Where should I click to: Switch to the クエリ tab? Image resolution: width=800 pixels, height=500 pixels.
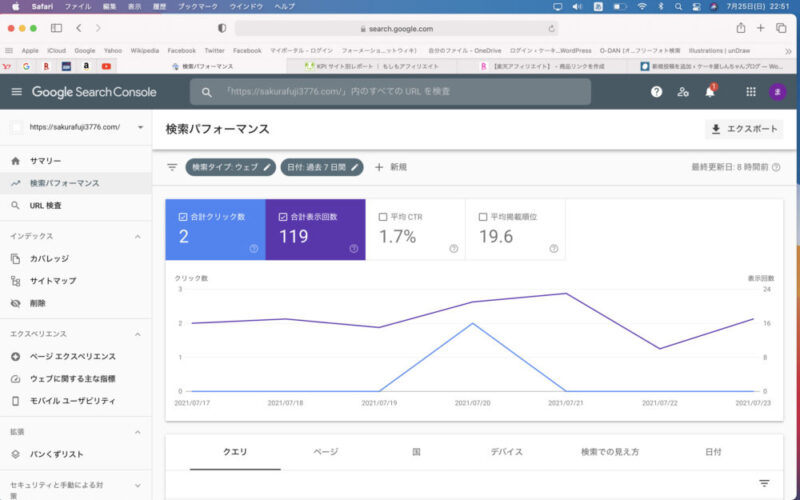click(235, 452)
